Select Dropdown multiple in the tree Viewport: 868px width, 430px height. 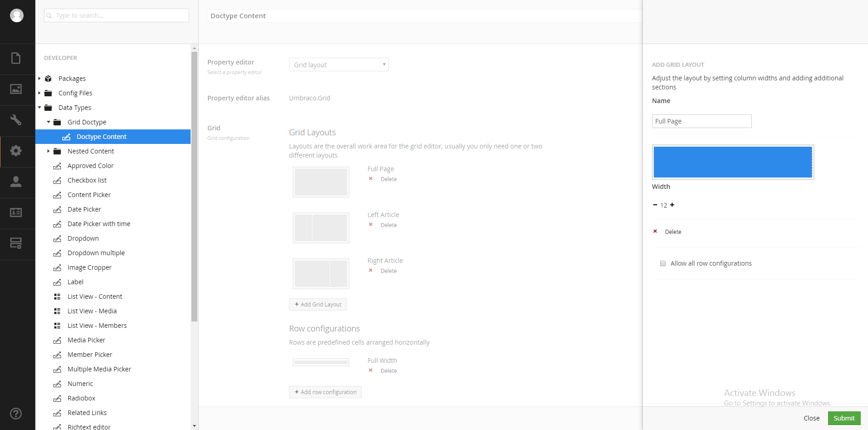coord(96,253)
